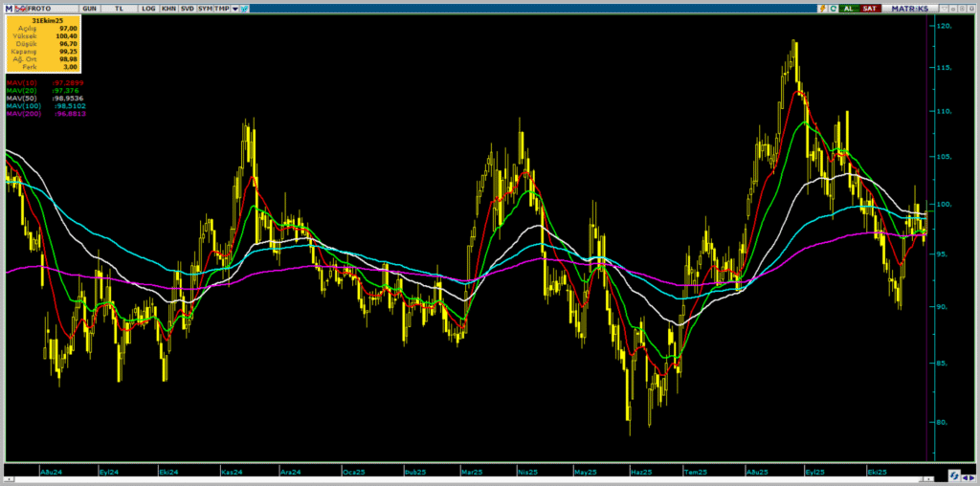The image size is (980, 486).
Task: Open the TMP templates menu
Action: (221, 8)
